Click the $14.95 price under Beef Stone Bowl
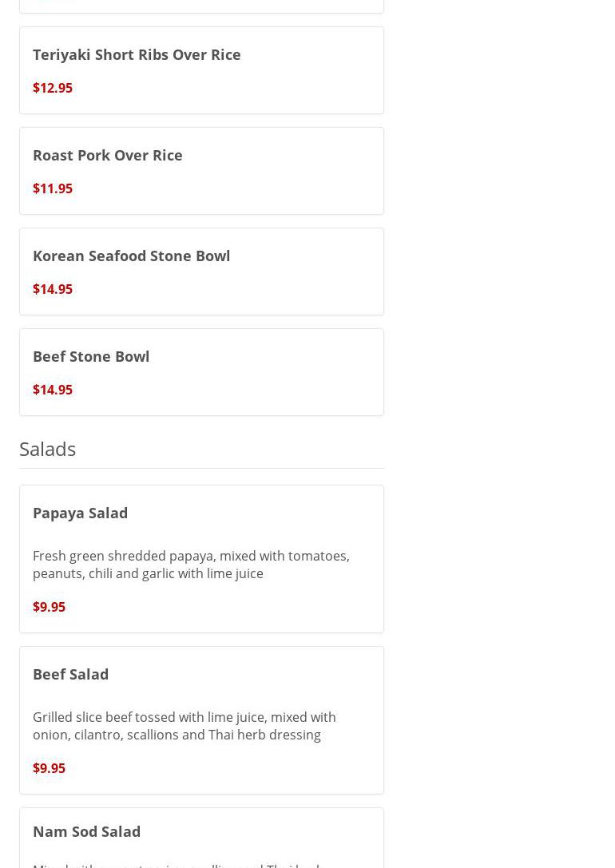 53,390
